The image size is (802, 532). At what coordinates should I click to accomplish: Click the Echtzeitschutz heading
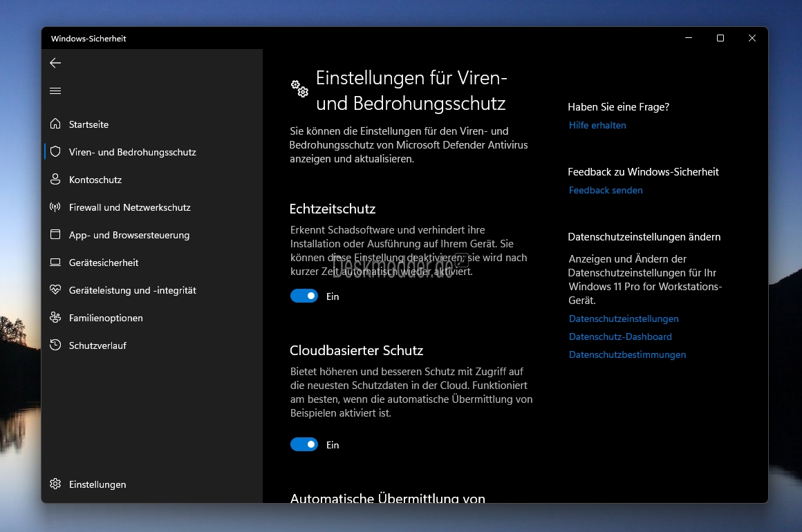[333, 209]
